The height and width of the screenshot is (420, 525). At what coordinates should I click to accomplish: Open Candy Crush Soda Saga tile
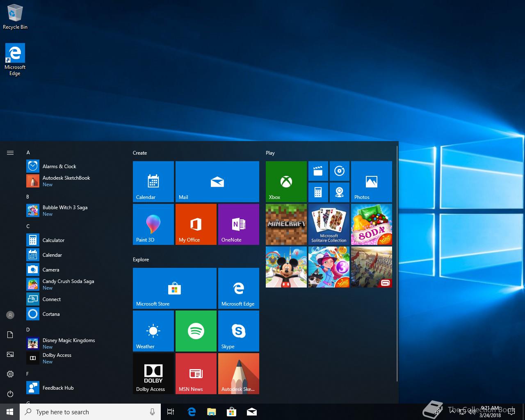click(372, 224)
